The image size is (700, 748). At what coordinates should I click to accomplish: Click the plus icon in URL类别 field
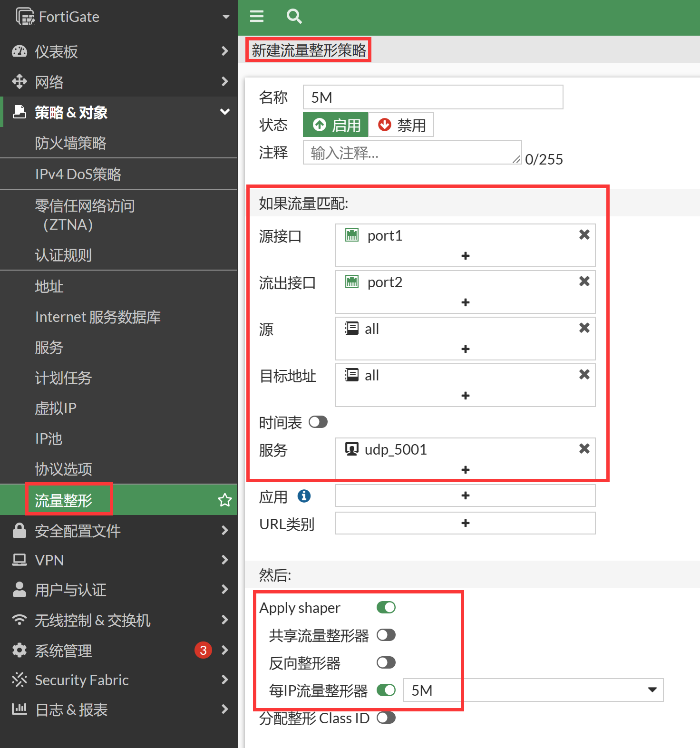465,523
